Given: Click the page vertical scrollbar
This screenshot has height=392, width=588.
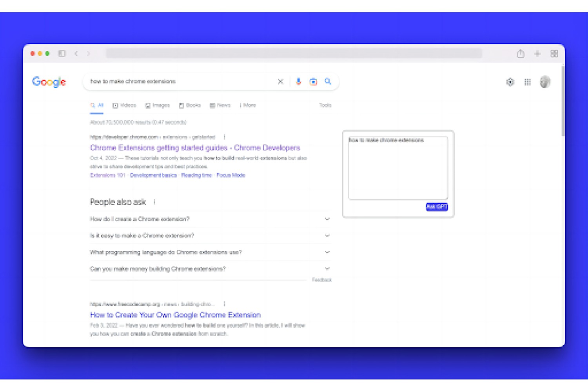Looking at the screenshot, I should (563, 102).
